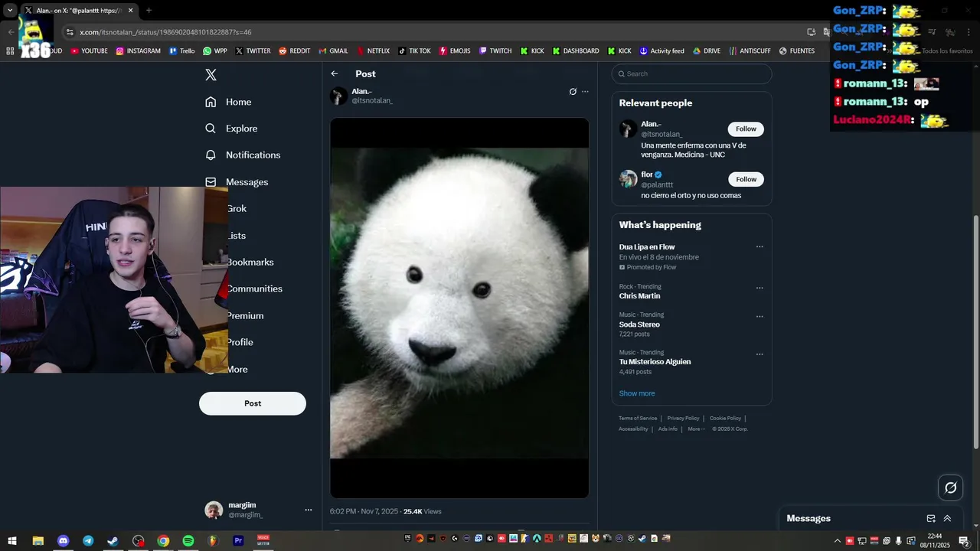Open the post's more options menu

[x=585, y=91]
